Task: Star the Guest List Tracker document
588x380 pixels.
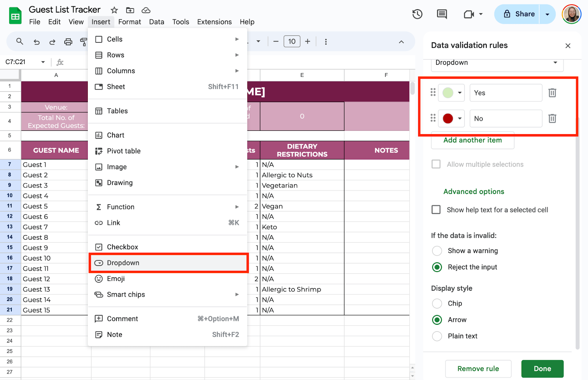Action: pos(114,10)
